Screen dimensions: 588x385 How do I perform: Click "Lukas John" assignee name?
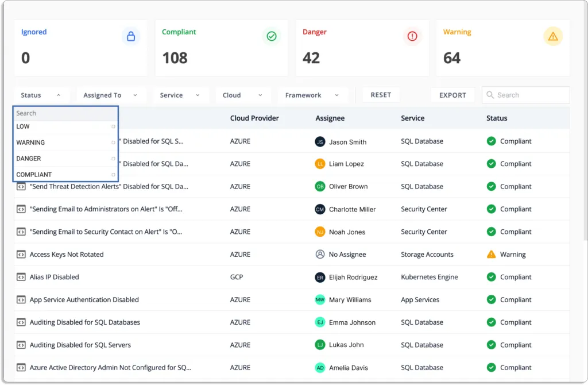coord(346,345)
